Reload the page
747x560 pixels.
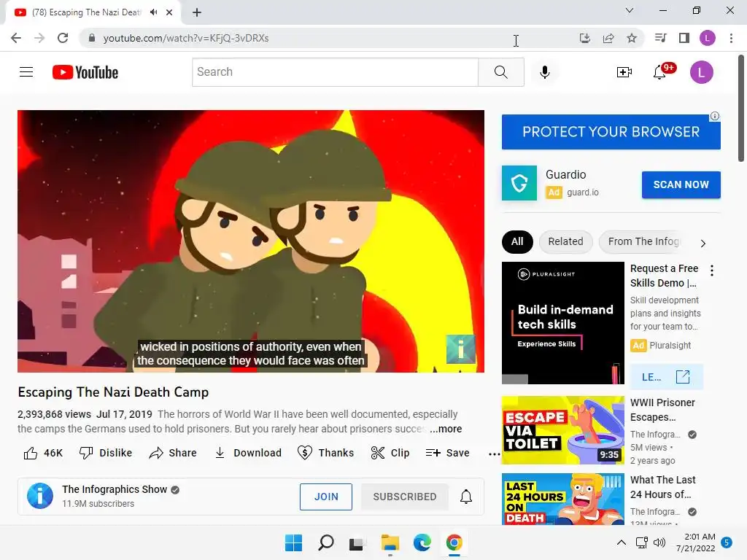63,38
